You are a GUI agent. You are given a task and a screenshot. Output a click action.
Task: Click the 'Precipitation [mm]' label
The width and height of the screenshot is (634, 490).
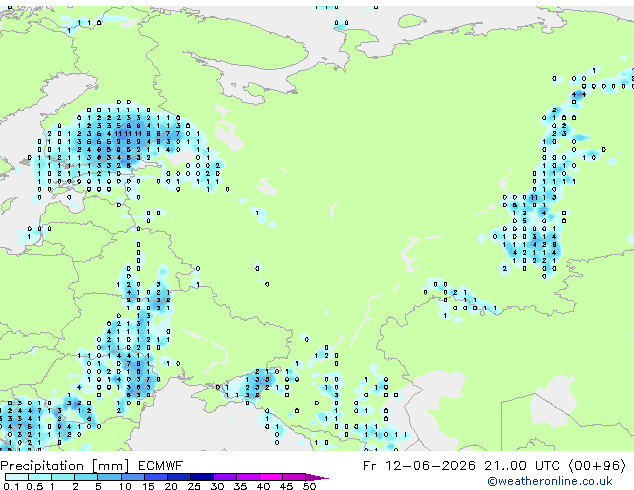tap(65, 466)
